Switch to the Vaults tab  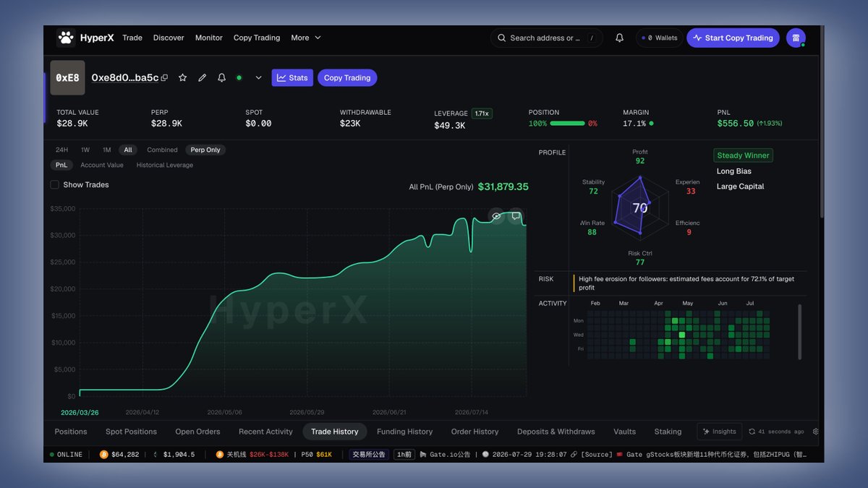(x=625, y=432)
